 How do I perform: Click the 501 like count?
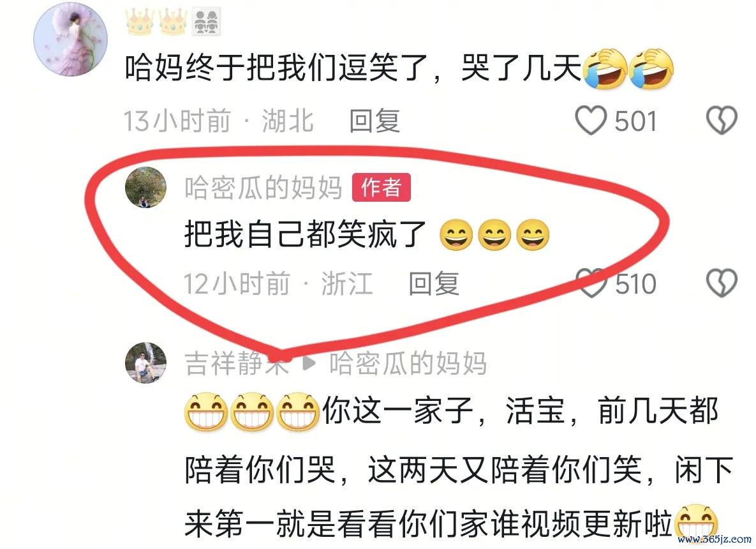pyautogui.click(x=635, y=121)
